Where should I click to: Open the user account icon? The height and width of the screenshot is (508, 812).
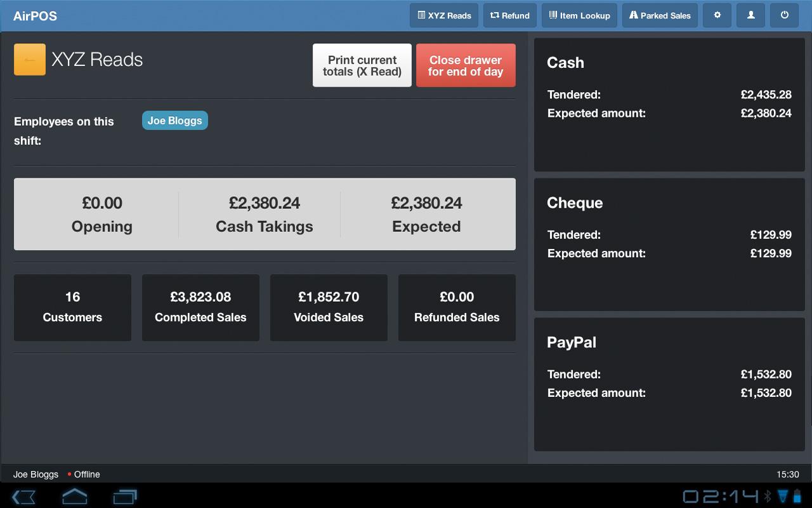[751, 15]
